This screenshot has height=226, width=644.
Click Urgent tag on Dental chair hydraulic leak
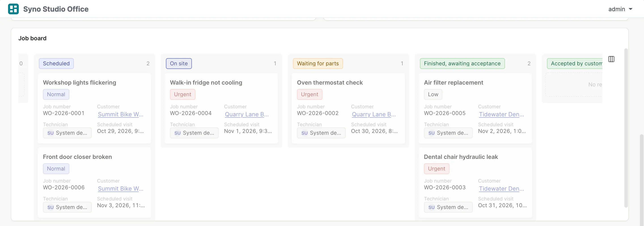tap(436, 169)
